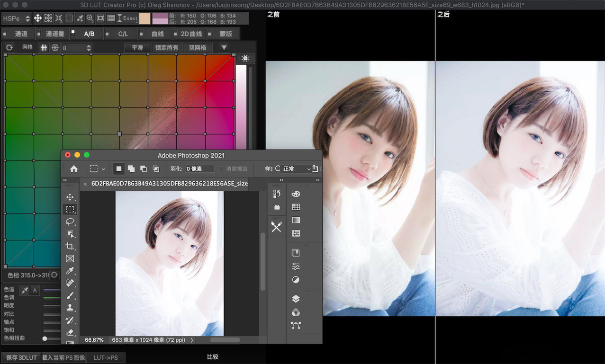The height and width of the screenshot is (364, 605).
Task: Click the reset circular arrow beside 网格
Action: click(x=9, y=48)
